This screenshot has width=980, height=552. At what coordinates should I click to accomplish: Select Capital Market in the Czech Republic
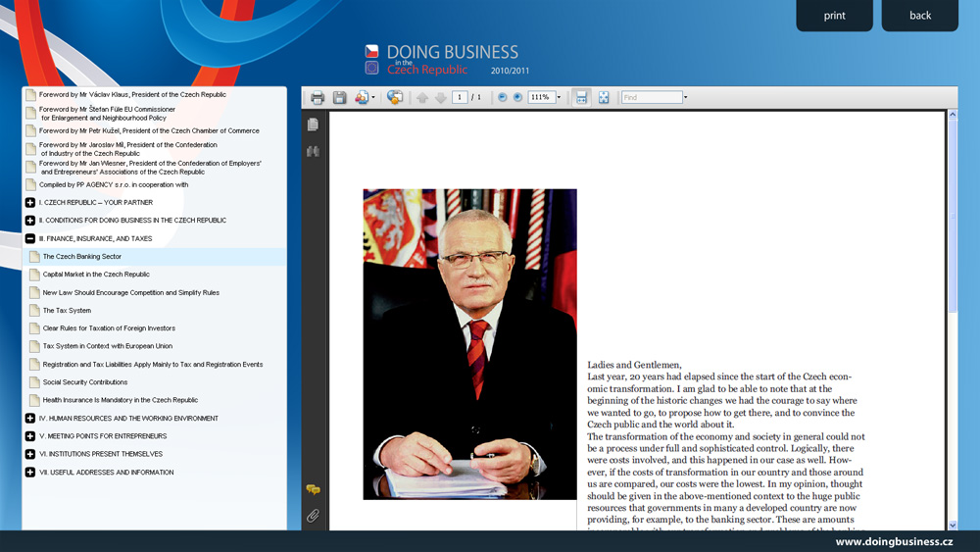click(x=96, y=274)
